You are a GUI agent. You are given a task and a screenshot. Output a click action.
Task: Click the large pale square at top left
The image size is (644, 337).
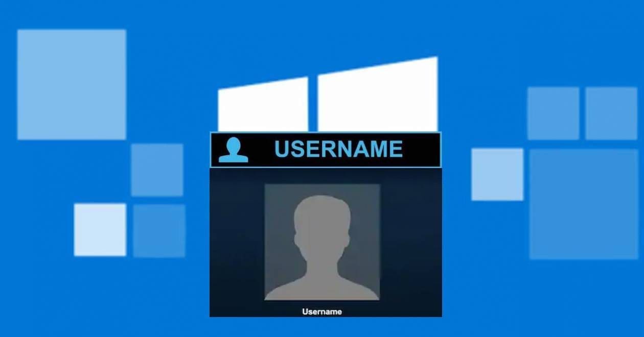(x=72, y=84)
